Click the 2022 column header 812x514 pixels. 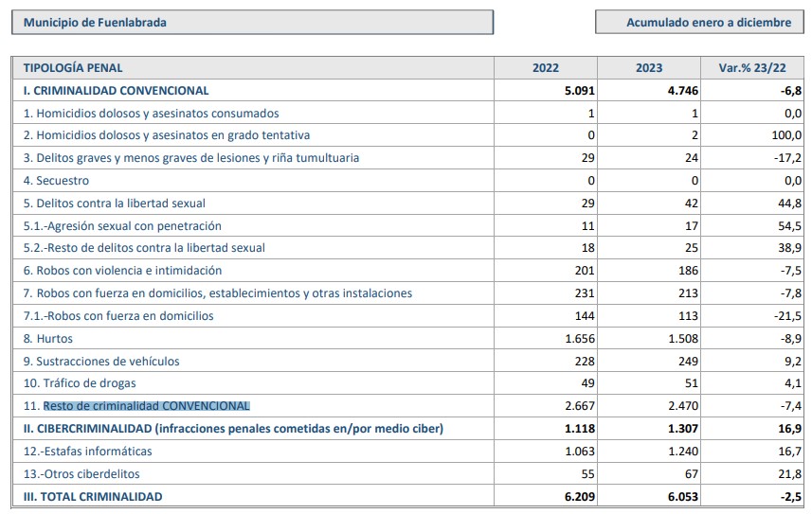(546, 68)
